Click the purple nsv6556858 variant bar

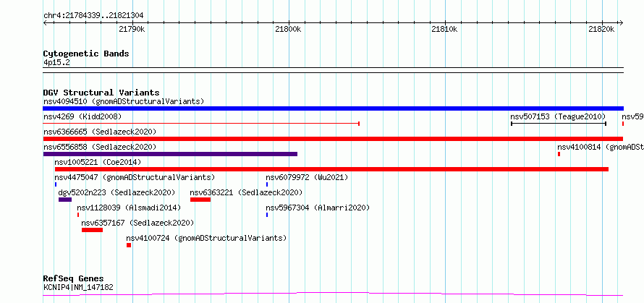(x=170, y=154)
